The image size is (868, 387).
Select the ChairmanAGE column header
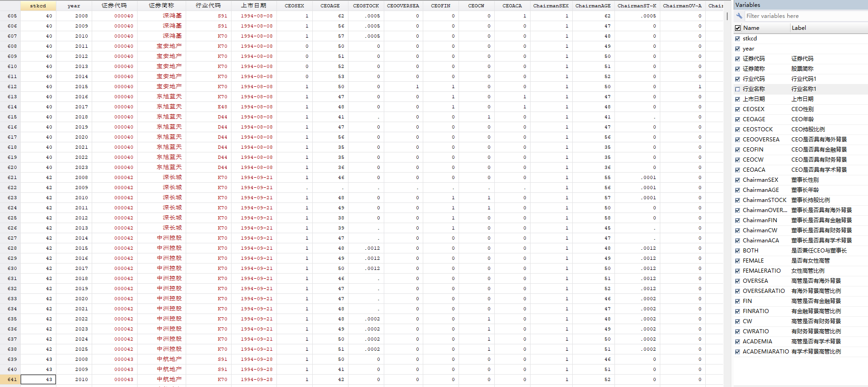(593, 6)
